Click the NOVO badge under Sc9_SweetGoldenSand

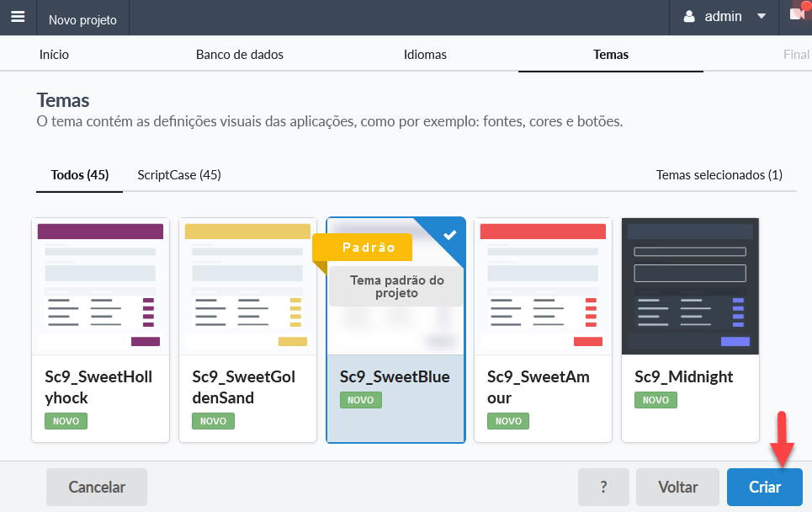[x=214, y=421]
